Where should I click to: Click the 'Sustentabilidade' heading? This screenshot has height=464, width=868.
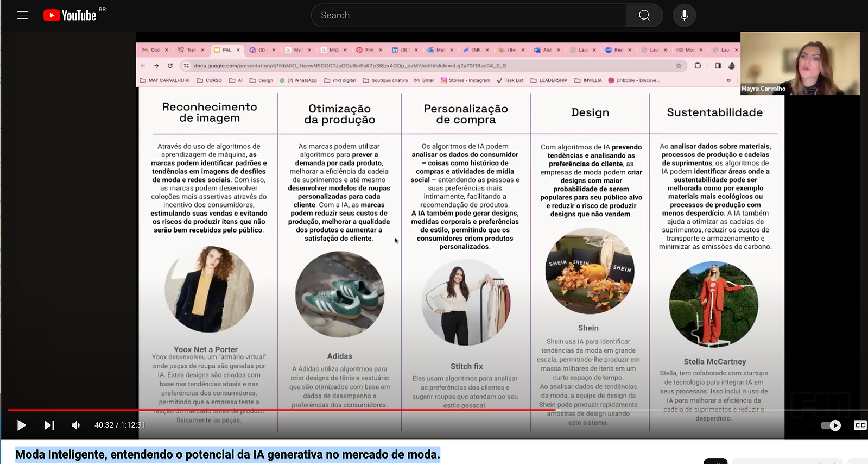pyautogui.click(x=714, y=112)
